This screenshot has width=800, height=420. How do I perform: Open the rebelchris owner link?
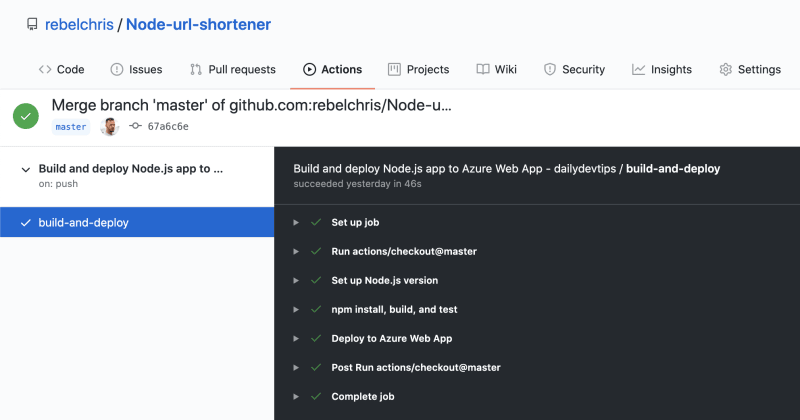(x=79, y=24)
